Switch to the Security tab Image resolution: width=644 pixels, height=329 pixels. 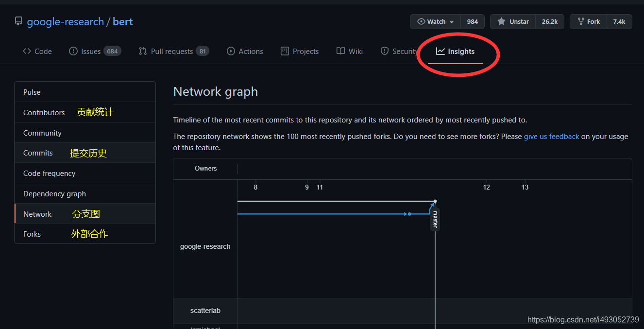pyautogui.click(x=399, y=51)
